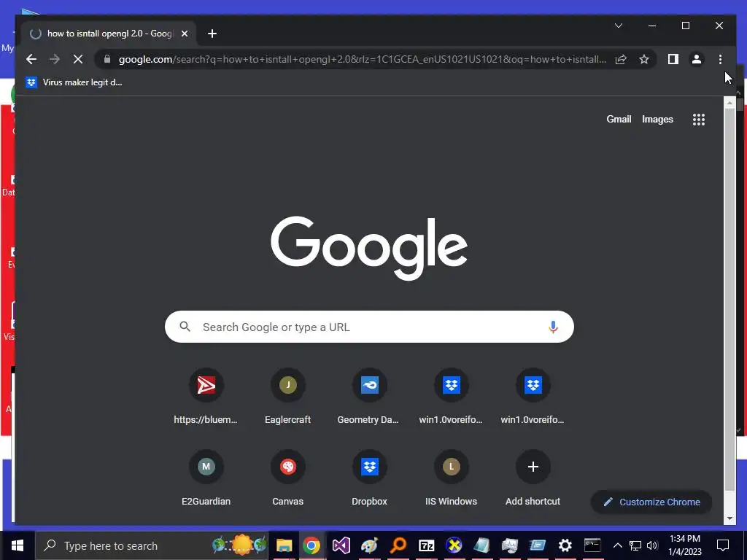Screen dimensions: 747x560
Task: Click the URL text in the address bar
Action: (362, 59)
